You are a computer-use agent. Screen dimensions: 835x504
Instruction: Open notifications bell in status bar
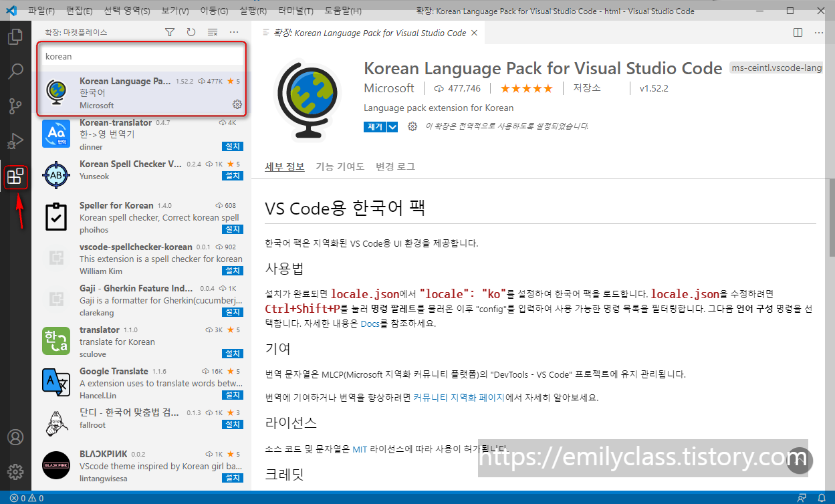[822, 498]
